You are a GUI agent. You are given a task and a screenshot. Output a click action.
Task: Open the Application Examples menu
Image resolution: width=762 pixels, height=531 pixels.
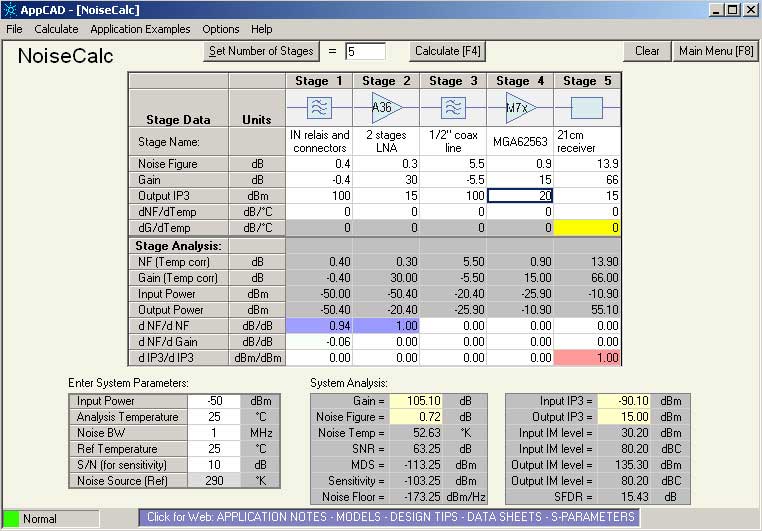(x=140, y=29)
